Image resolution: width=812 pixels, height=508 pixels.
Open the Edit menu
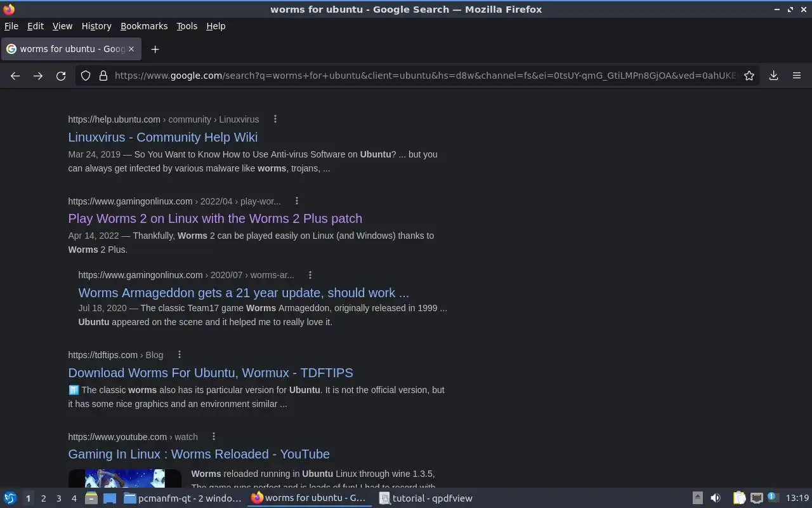36,26
